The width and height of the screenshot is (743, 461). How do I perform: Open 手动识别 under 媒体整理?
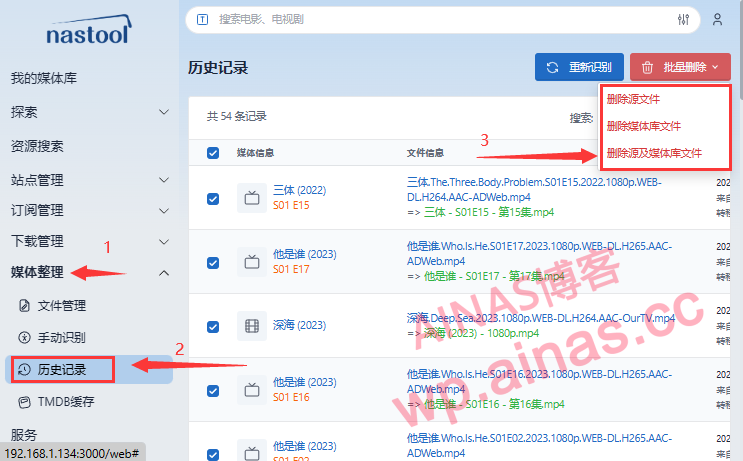[62, 337]
